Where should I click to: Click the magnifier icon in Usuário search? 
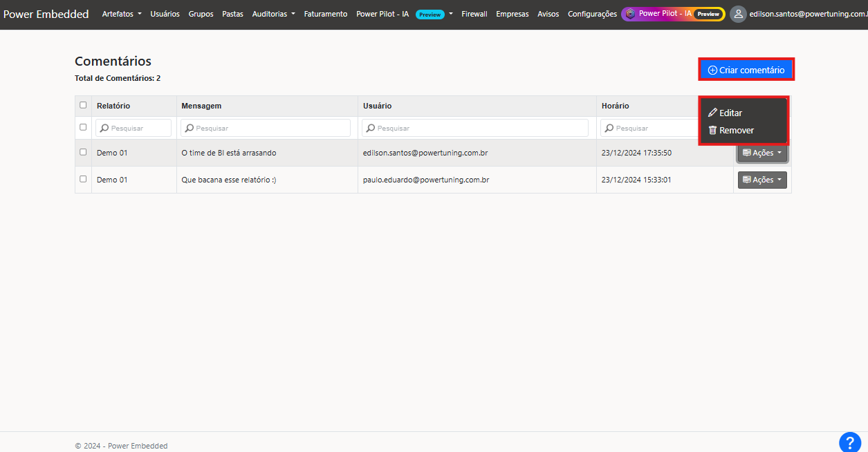tap(370, 128)
